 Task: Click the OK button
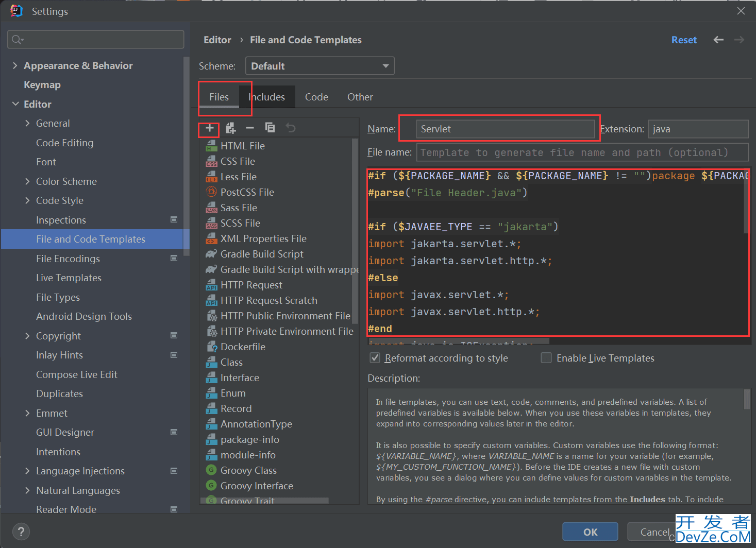coord(590,532)
